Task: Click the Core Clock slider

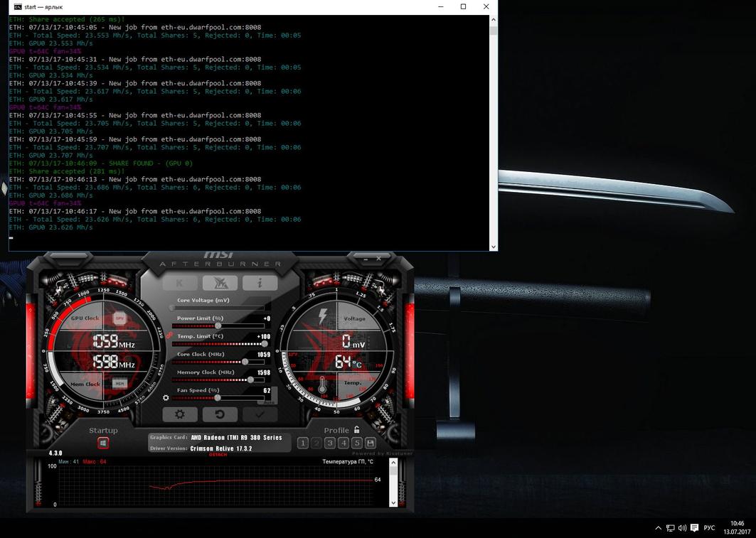Action: (218, 362)
